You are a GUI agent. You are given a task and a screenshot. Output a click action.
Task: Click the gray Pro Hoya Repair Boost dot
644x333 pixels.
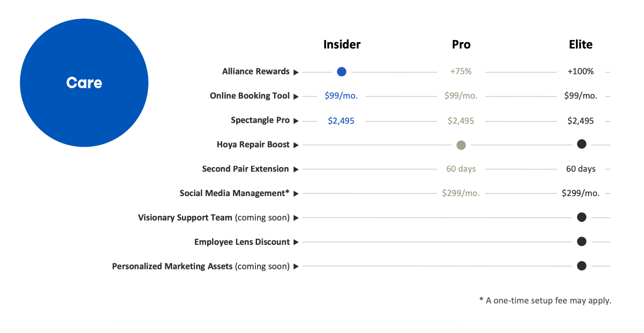pos(461,145)
